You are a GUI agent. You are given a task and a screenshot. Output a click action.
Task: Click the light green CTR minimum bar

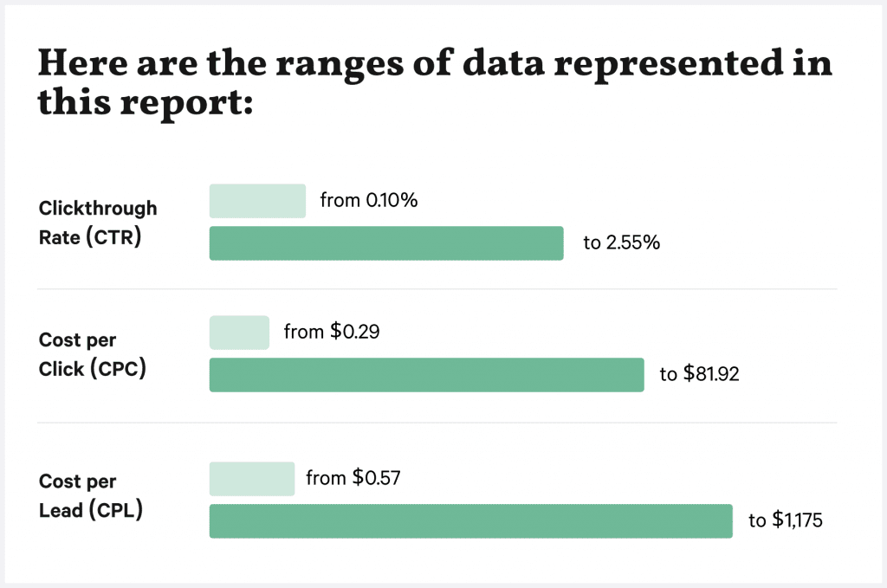coord(257,200)
